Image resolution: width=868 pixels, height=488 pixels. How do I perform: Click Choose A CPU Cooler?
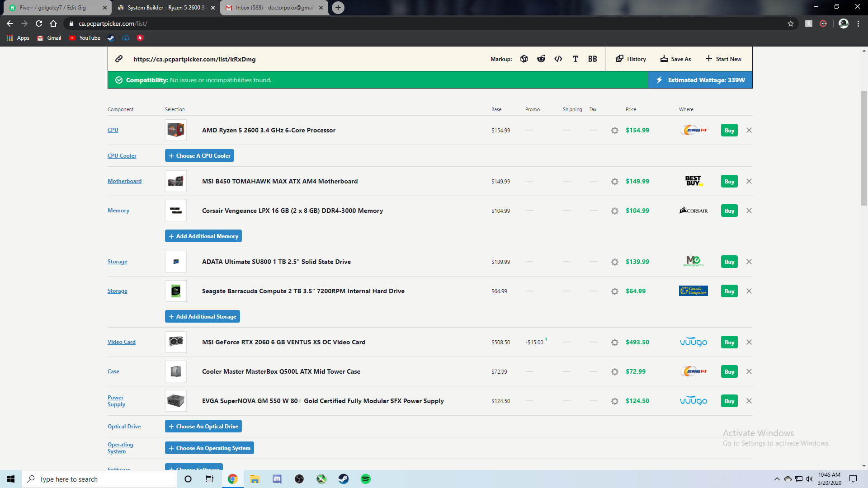(199, 155)
